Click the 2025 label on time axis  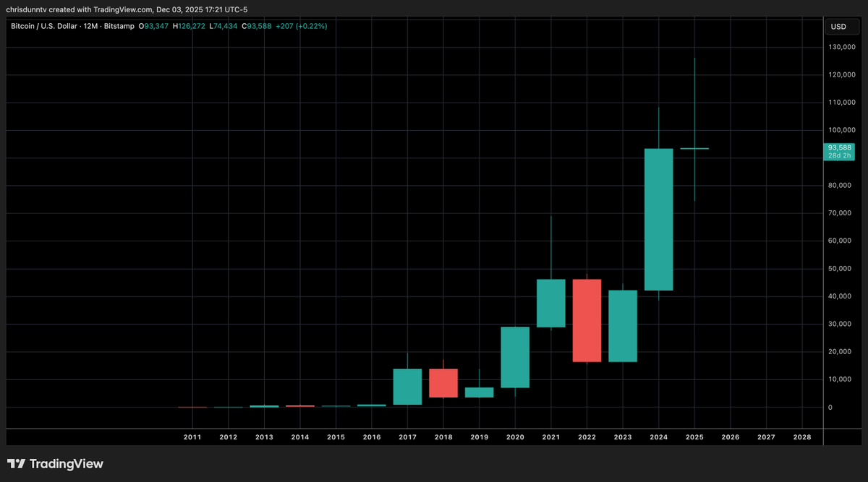tap(694, 436)
